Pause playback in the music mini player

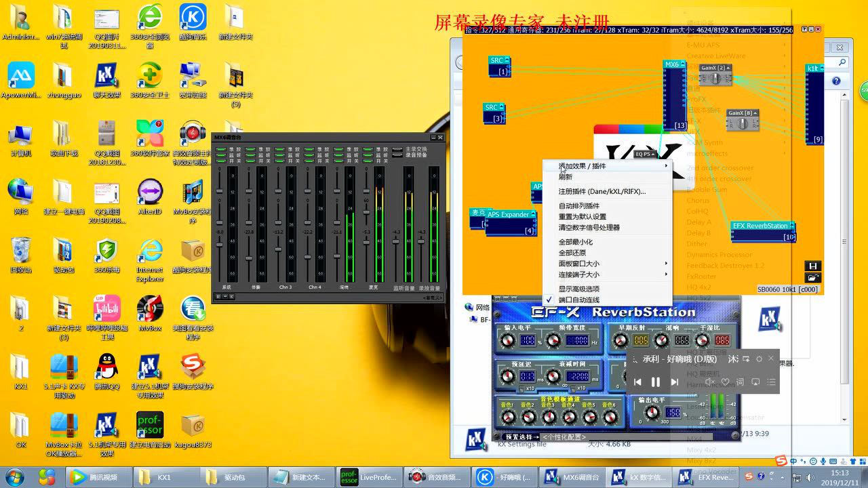tap(656, 382)
